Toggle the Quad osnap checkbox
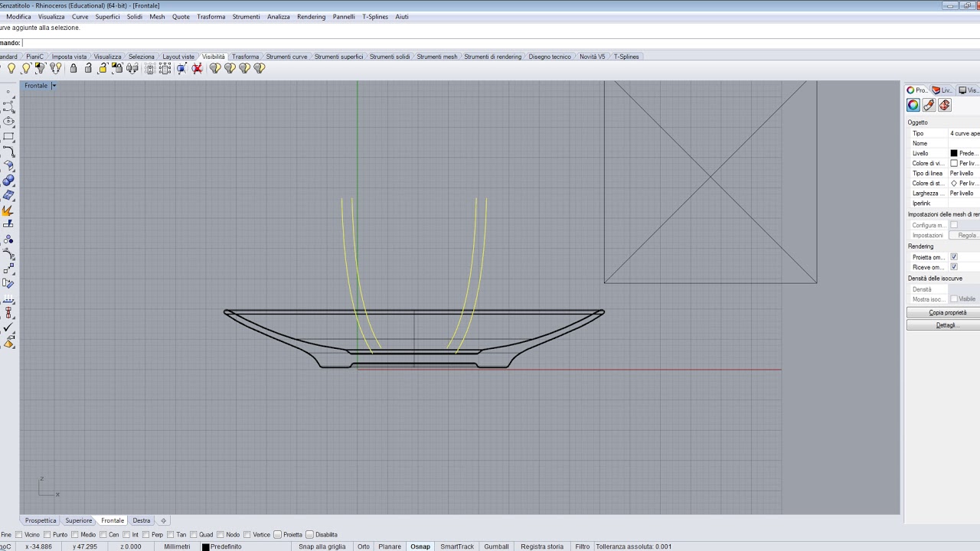 (x=194, y=535)
